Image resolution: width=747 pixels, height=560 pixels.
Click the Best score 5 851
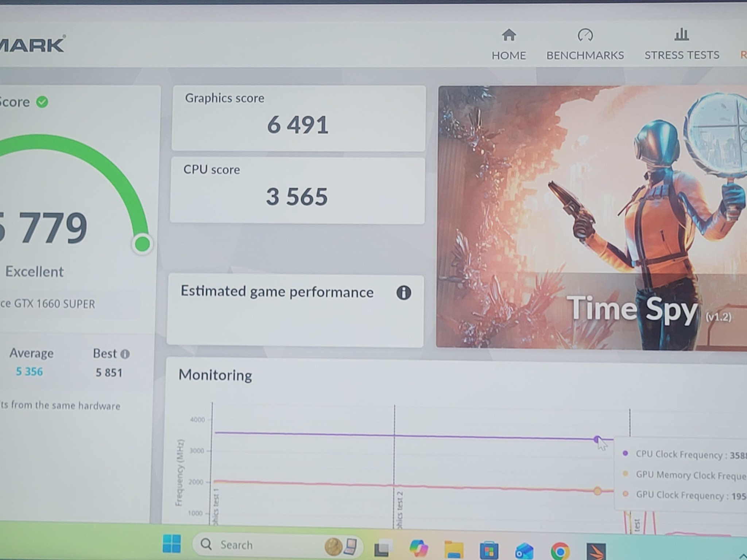point(109,373)
